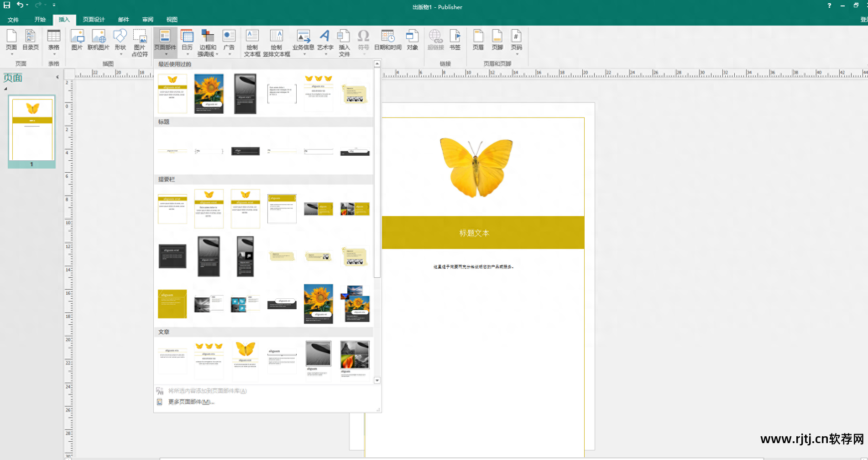868x460 pixels.
Task: Select the sunflower sidebar in recently used
Action: click(x=209, y=94)
